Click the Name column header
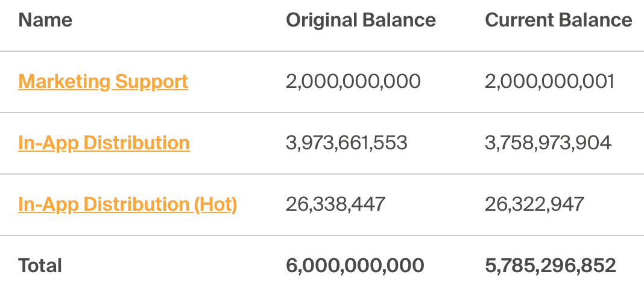 point(45,20)
